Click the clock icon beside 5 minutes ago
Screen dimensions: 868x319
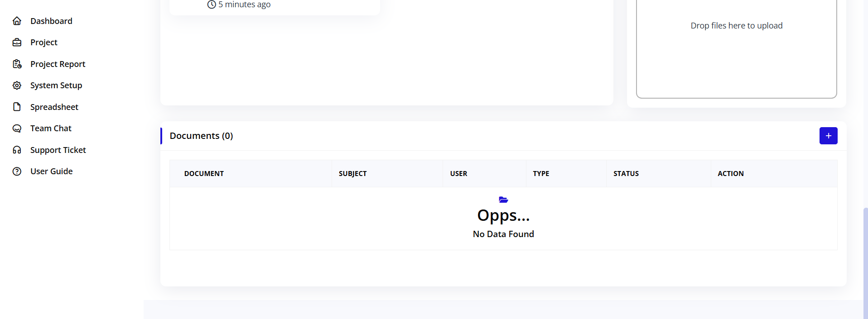tap(212, 5)
